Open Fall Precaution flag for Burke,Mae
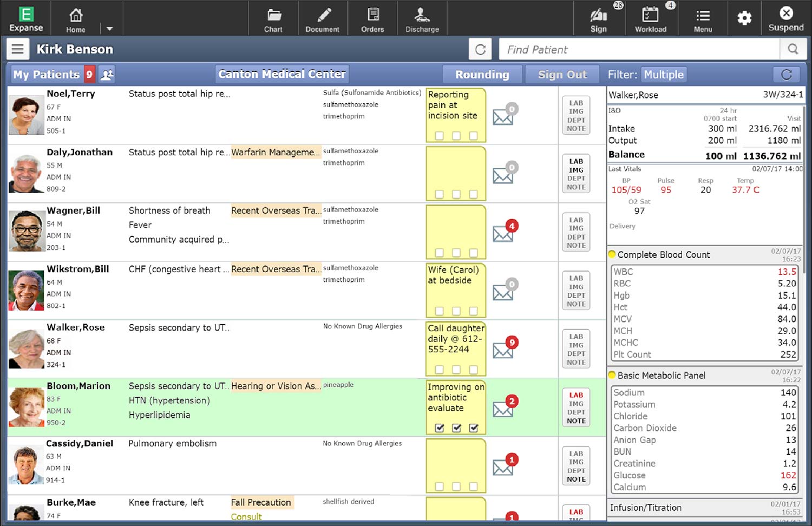Screen dimensions: 812x526 click(262, 502)
